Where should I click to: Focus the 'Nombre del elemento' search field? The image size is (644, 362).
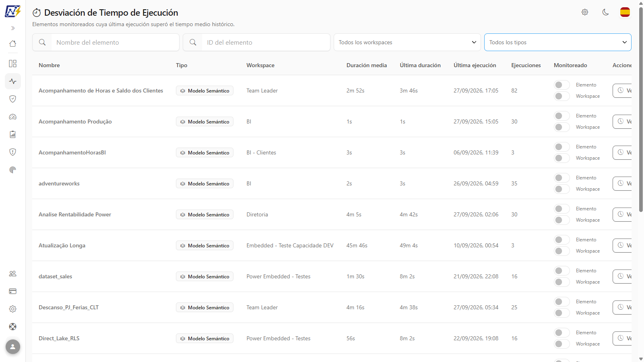[115, 42]
